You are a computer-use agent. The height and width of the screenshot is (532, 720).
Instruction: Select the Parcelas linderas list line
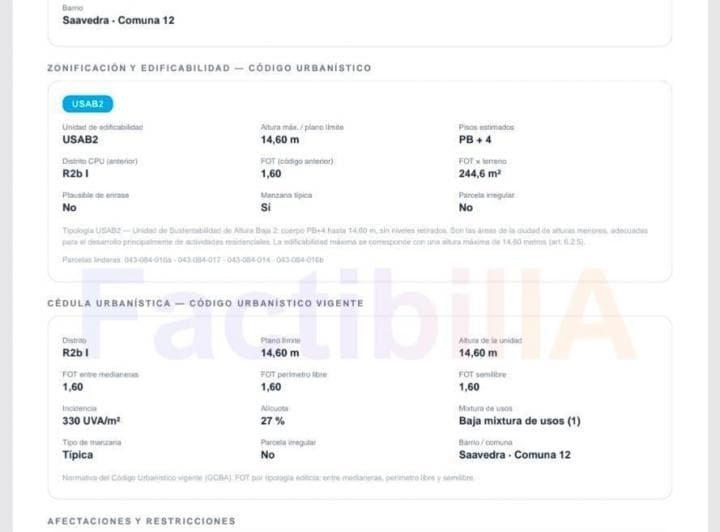pyautogui.click(x=193, y=260)
